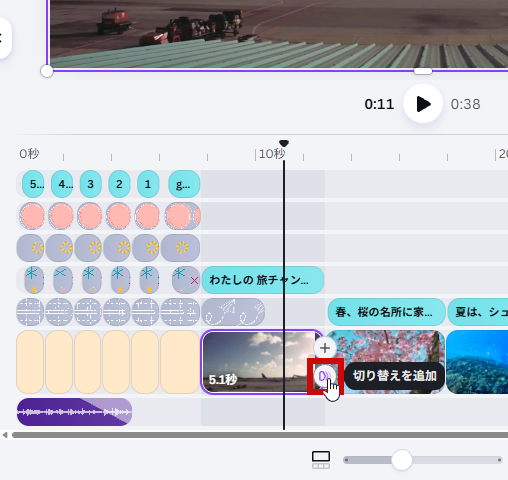
Task: Click the timeline zoom slider handle
Action: click(402, 460)
